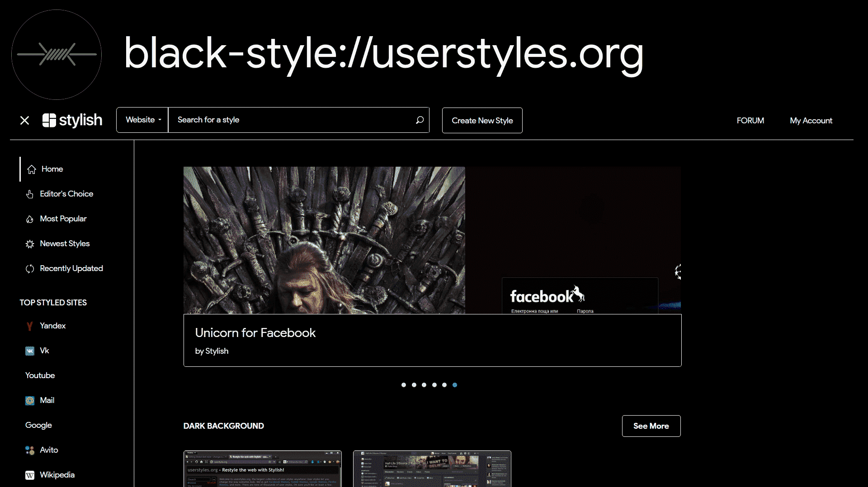
Task: Open the Website dropdown
Action: point(142,120)
